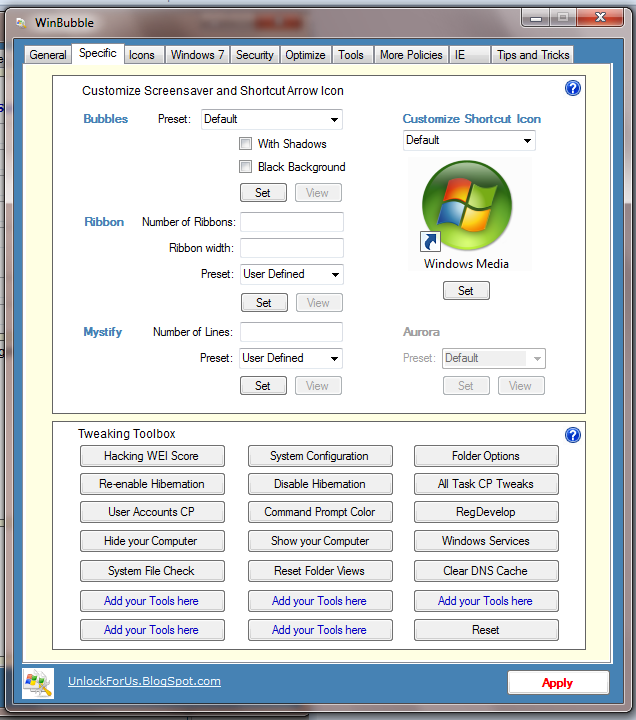Click Add your Tools here below Reset Folder Views
636x720 pixels.
[320, 601]
